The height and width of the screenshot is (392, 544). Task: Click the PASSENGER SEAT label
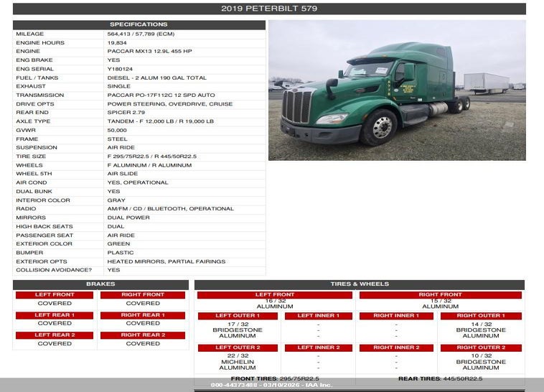(44, 235)
